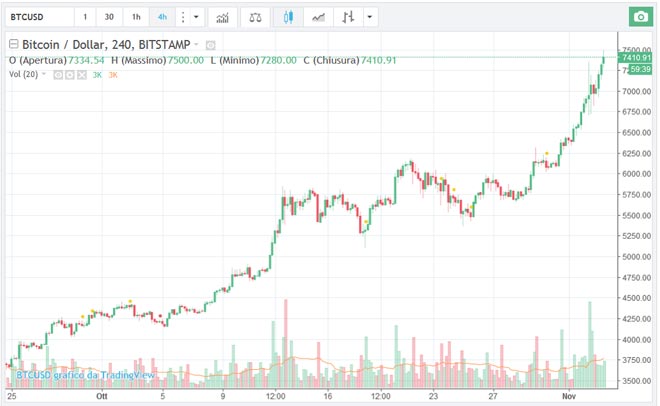Screen dimensions: 660x406
Task: Open the BTCUSD grafico da TradingView link
Action: tap(85, 375)
